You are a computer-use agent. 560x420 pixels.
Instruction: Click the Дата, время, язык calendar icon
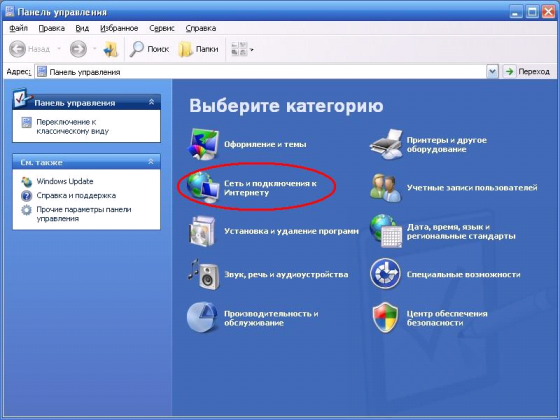click(386, 231)
